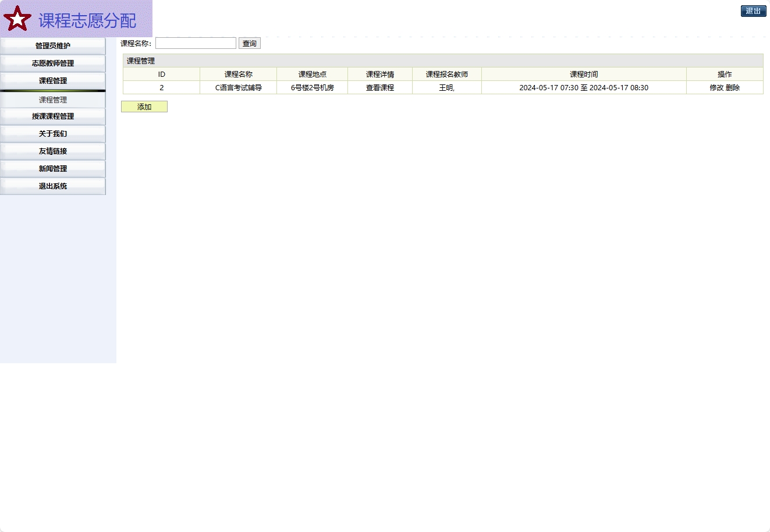
Task: Select the course row with ID 2
Action: click(x=161, y=87)
